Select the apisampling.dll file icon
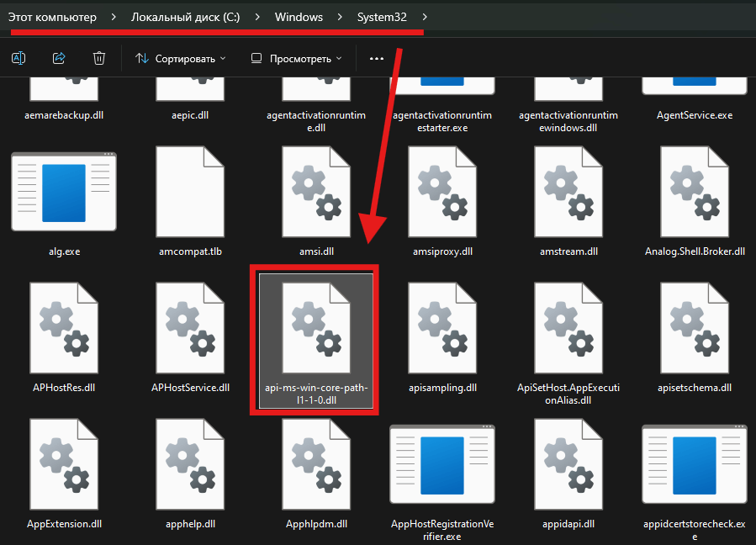 (442, 328)
